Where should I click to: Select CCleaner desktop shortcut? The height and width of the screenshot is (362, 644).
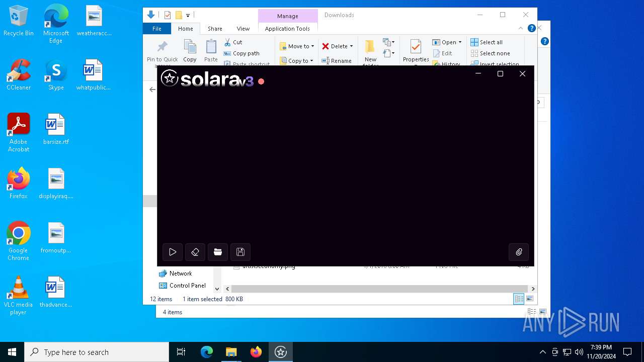(19, 75)
